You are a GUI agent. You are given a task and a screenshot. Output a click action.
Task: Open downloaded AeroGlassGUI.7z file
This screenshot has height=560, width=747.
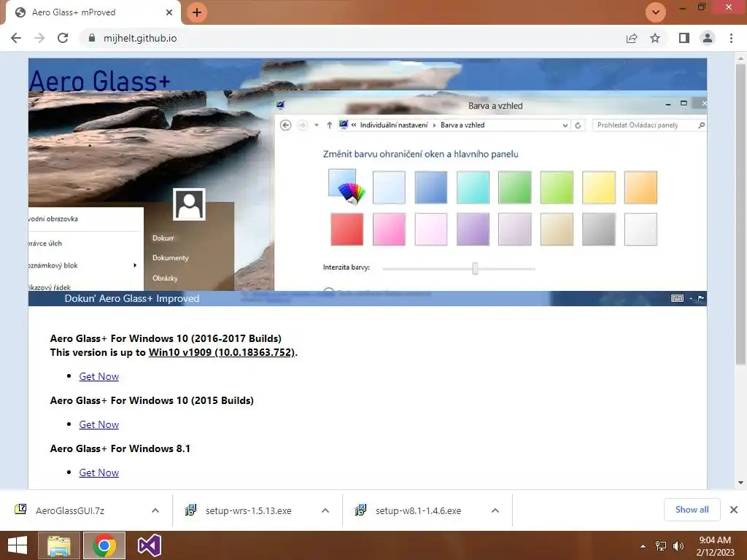71,510
